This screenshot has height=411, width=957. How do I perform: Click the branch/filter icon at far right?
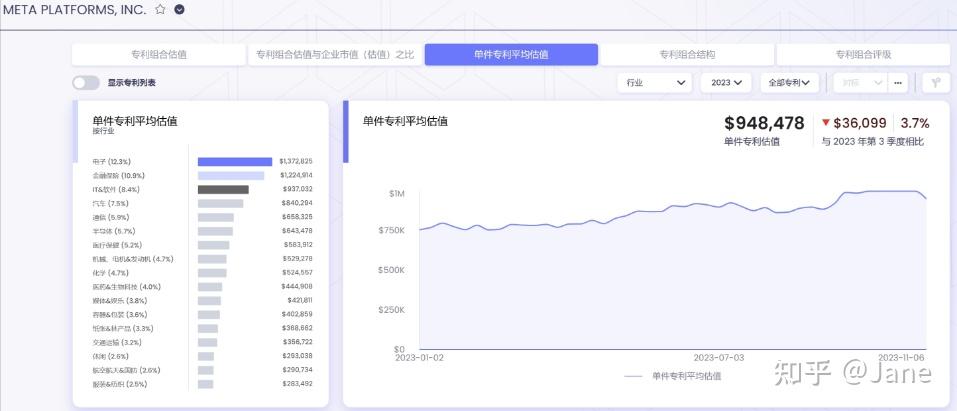936,82
